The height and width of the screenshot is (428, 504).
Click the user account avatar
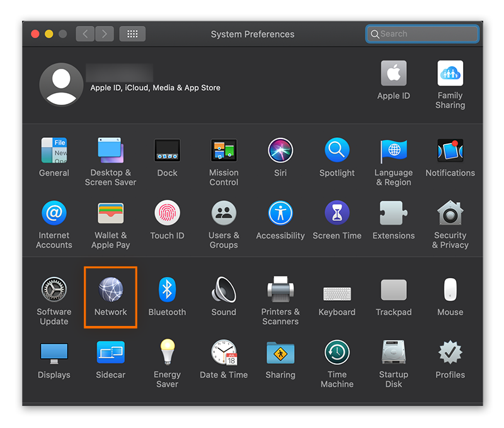(x=61, y=85)
